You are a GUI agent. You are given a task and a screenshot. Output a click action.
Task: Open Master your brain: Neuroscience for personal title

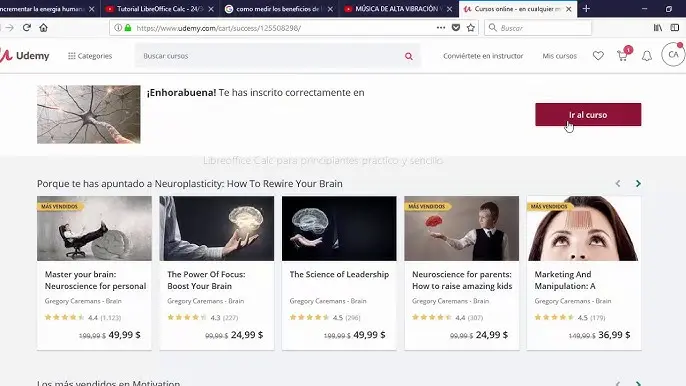click(95, 280)
